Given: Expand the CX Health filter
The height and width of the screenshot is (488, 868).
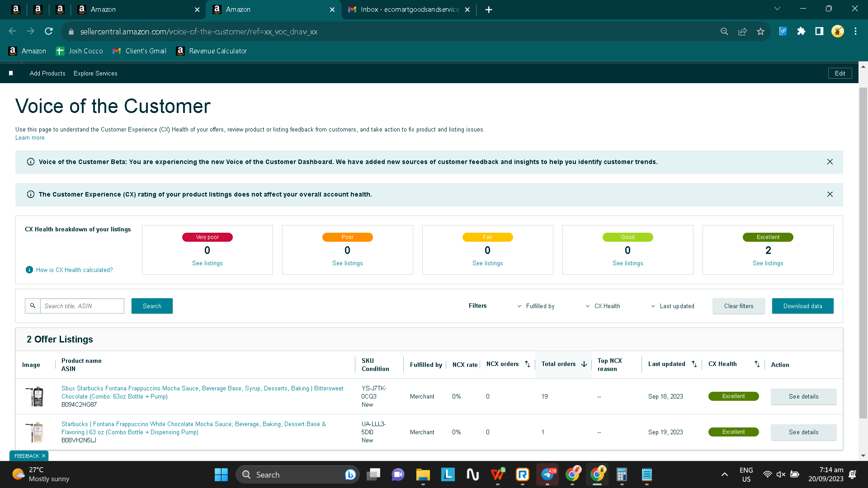Looking at the screenshot, I should click(603, 306).
